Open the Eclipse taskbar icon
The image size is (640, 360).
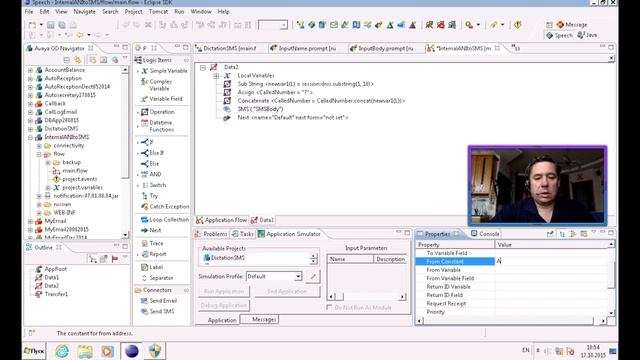[x=131, y=351]
